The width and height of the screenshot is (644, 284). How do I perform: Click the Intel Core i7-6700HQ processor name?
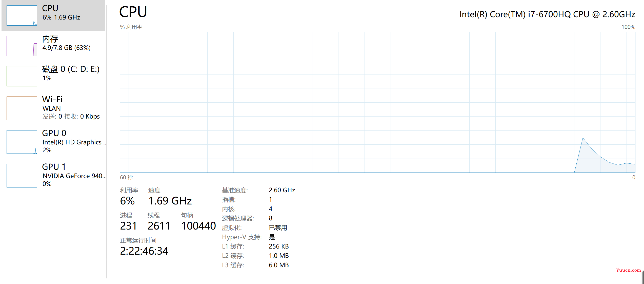pyautogui.click(x=547, y=14)
